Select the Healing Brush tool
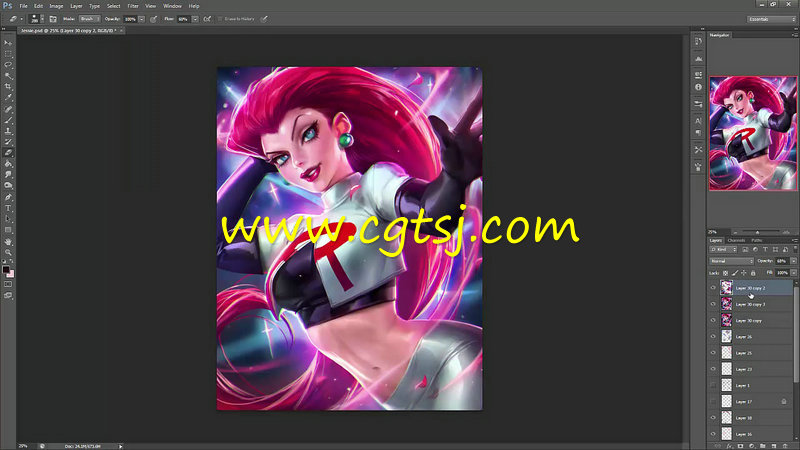This screenshot has width=800, height=450. 8,109
